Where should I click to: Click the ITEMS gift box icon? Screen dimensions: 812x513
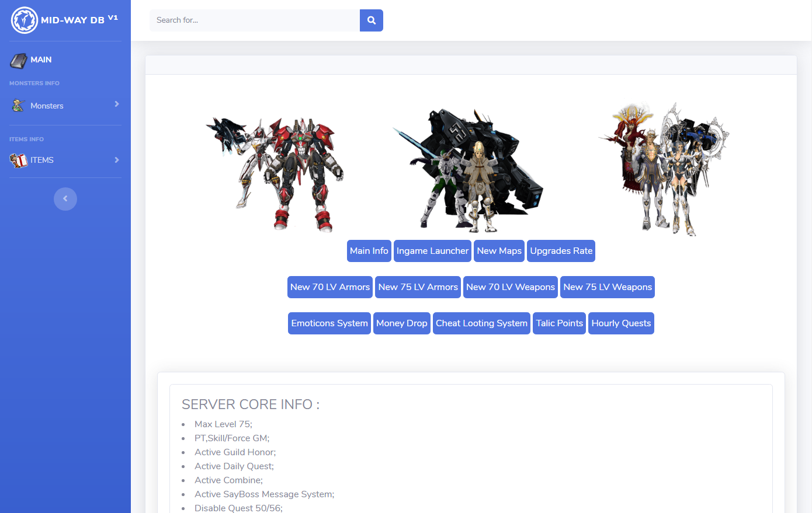19,160
